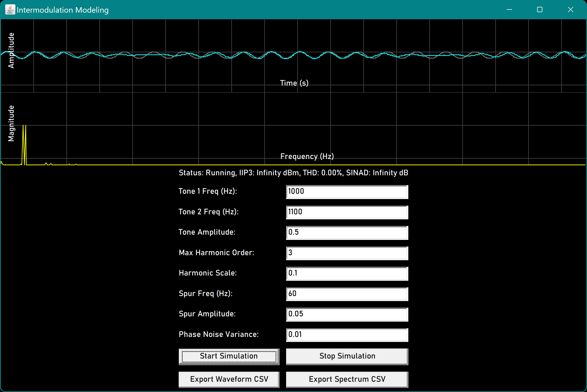Click Export Spectrum CSV
The image size is (587, 392).
tap(347, 379)
